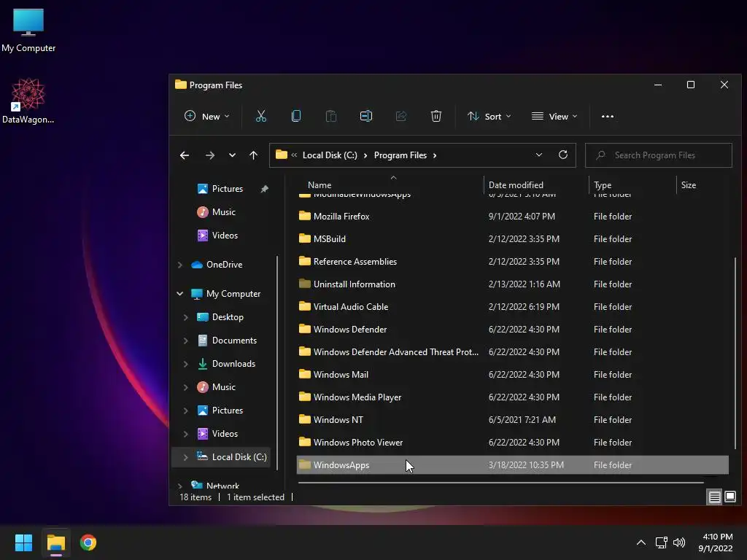Screen dimensions: 747x560
Task: Open the Sort dropdown menu
Action: (489, 116)
